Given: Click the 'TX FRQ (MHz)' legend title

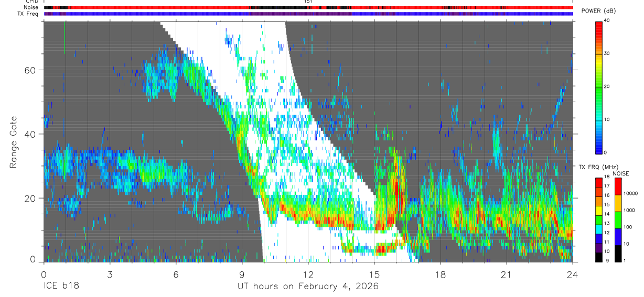Looking at the screenshot, I should click(598, 167).
